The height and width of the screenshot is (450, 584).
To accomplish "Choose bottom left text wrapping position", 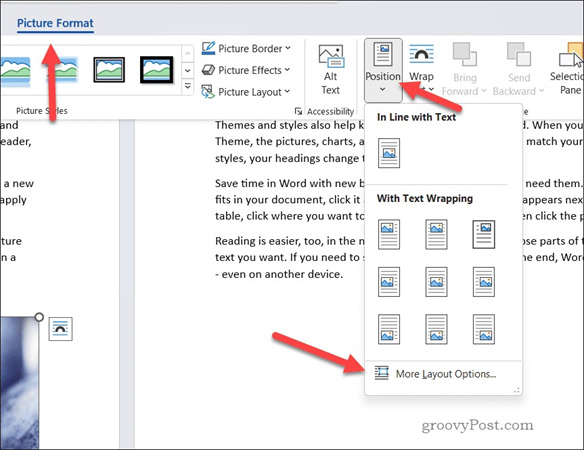I will point(389,329).
